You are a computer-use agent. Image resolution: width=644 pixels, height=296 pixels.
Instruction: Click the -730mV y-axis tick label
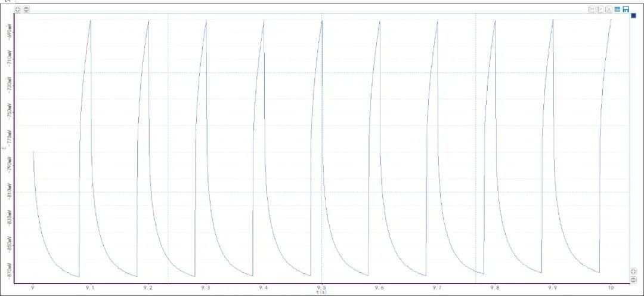pyautogui.click(x=10, y=85)
